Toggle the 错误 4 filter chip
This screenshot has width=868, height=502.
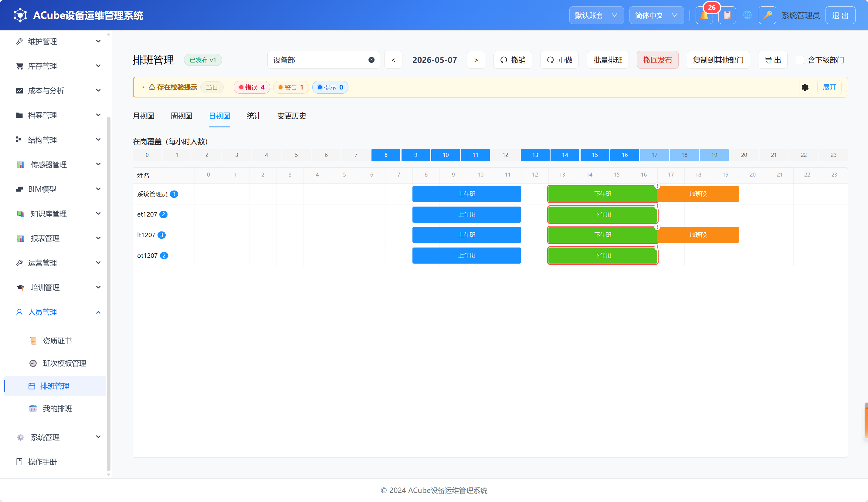pyautogui.click(x=252, y=87)
